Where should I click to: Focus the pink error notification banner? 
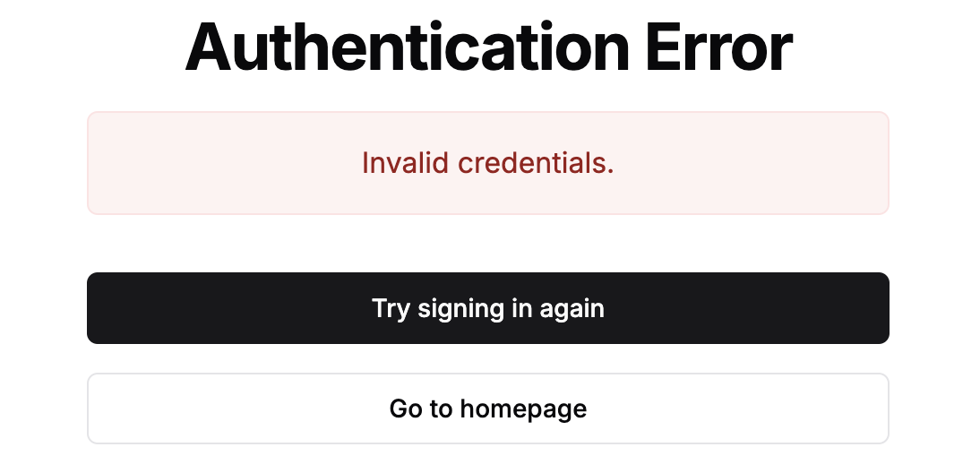717,163
